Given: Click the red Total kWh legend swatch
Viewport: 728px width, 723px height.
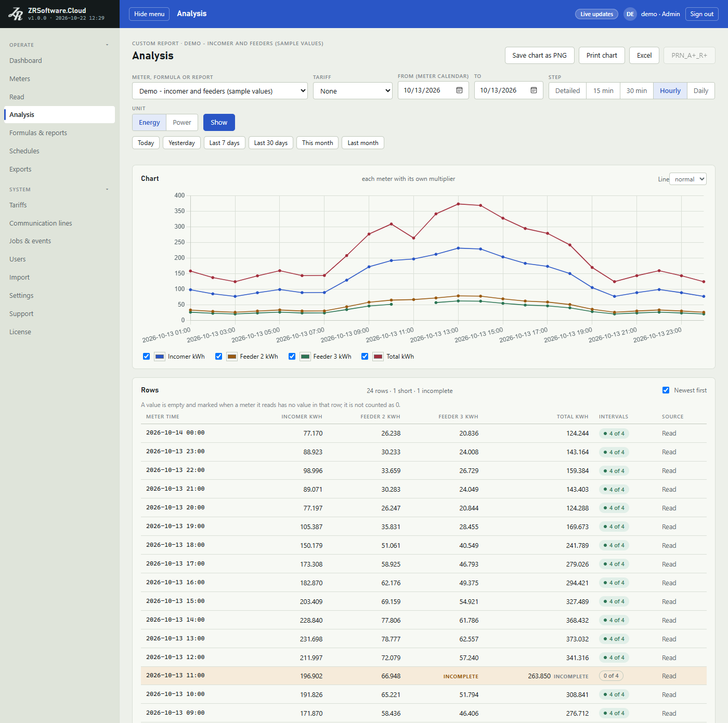Looking at the screenshot, I should click(378, 357).
